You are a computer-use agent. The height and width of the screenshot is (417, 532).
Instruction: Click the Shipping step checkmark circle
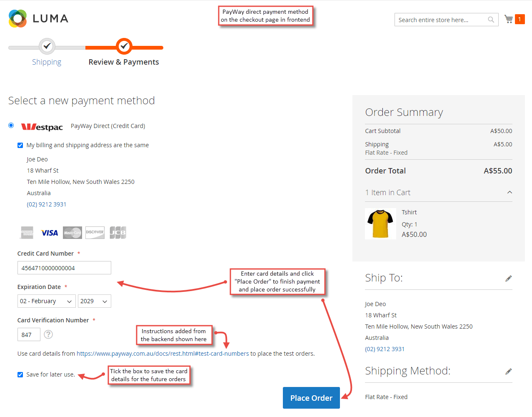tap(47, 46)
